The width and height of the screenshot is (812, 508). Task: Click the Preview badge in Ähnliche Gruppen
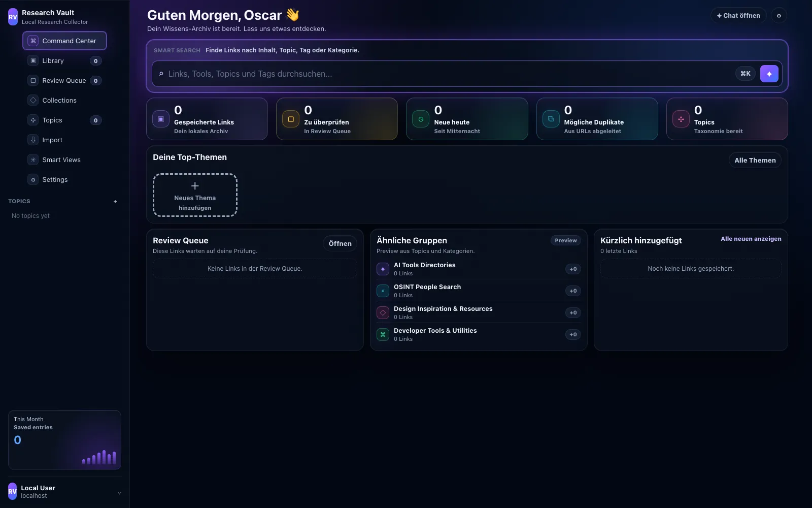click(x=566, y=240)
